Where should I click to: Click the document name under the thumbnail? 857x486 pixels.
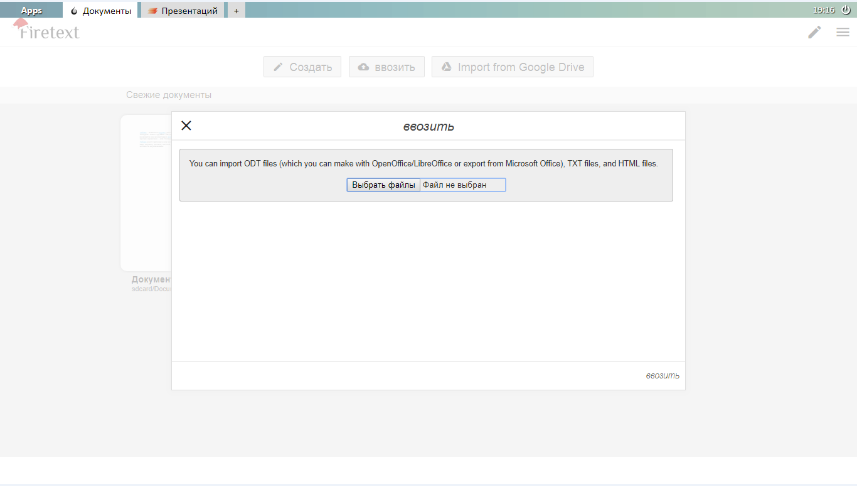point(151,279)
